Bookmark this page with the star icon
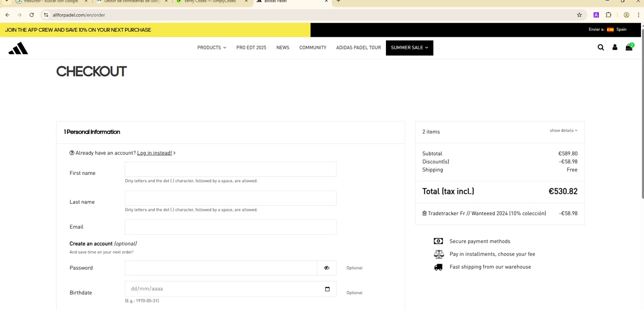The image size is (644, 310). click(x=579, y=15)
